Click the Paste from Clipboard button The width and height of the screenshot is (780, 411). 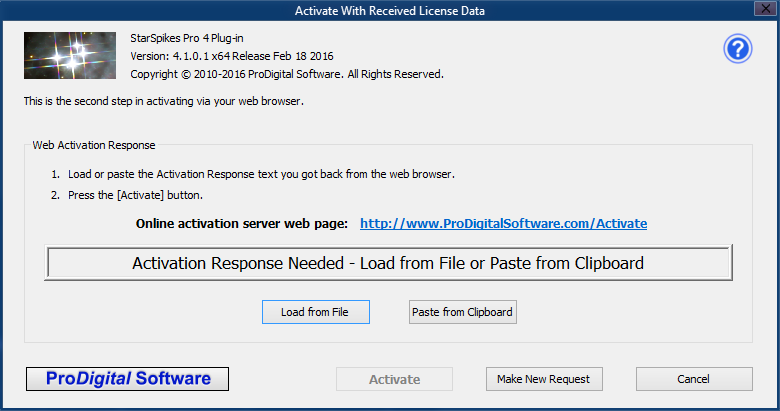[463, 312]
